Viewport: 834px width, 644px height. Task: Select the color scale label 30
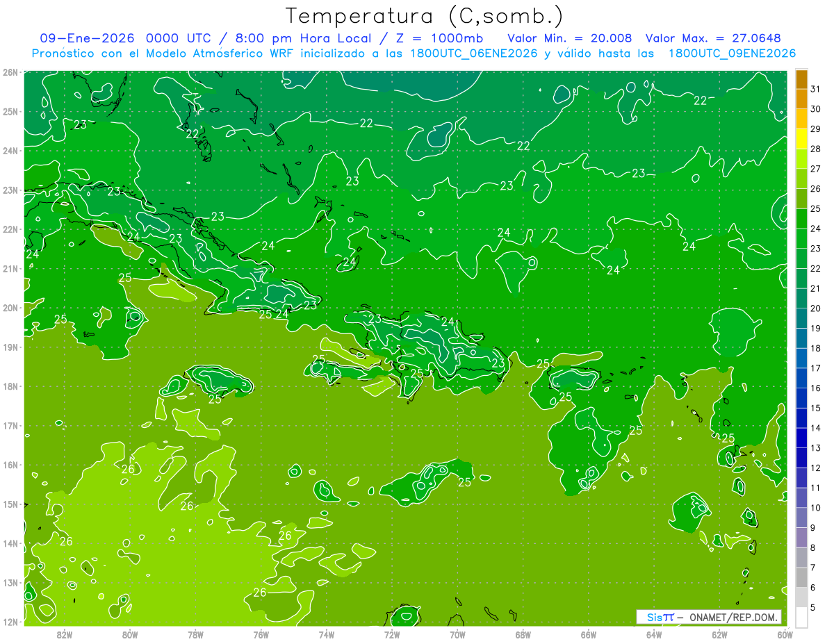click(x=815, y=109)
